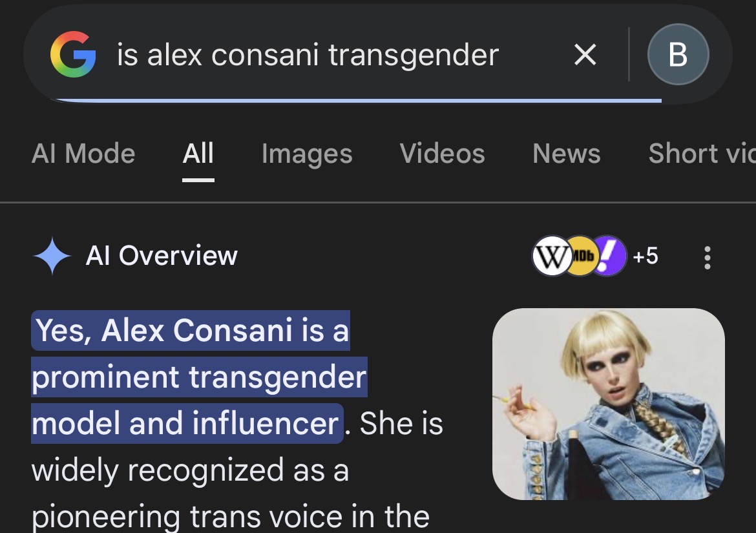Go to the Images tab
Viewport: 756px width, 533px height.
click(307, 154)
